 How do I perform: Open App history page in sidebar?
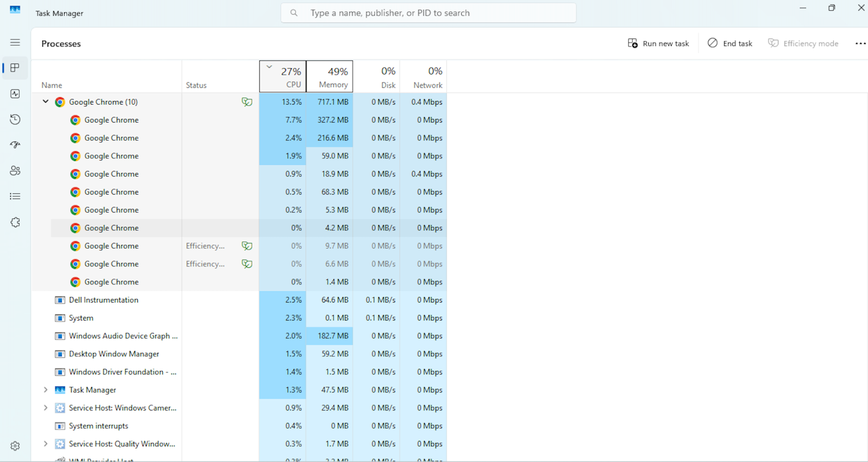[x=15, y=119]
